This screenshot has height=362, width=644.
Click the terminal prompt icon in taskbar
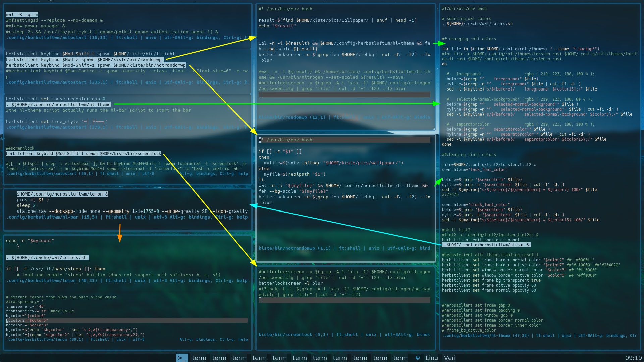tap(182, 358)
